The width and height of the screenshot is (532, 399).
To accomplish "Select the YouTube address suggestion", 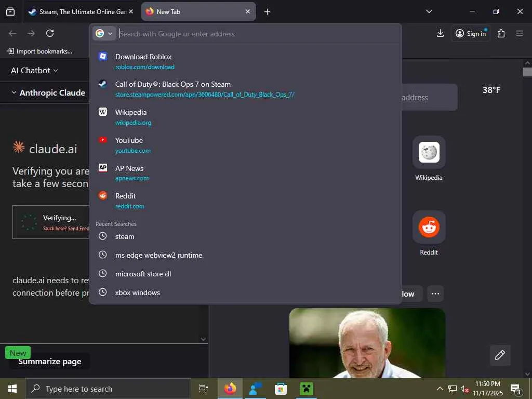I will (x=246, y=145).
